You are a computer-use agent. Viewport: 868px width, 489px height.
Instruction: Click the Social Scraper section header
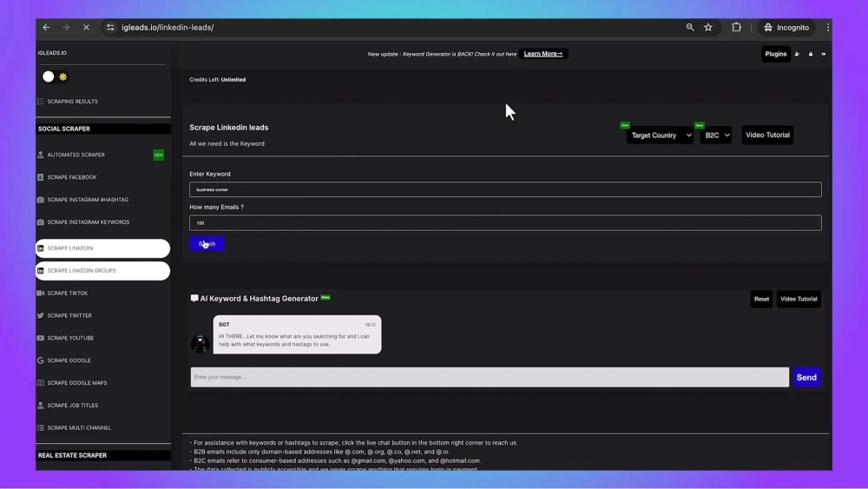click(103, 129)
